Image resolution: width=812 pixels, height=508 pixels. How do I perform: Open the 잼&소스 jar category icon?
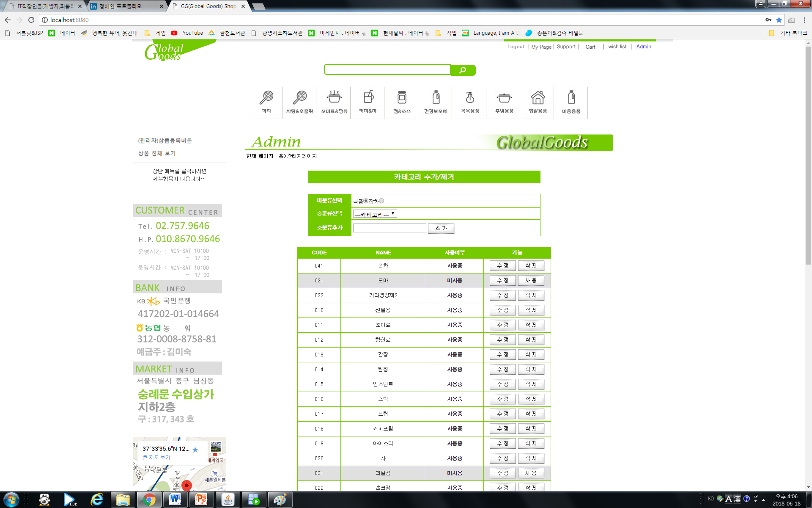[x=402, y=102]
